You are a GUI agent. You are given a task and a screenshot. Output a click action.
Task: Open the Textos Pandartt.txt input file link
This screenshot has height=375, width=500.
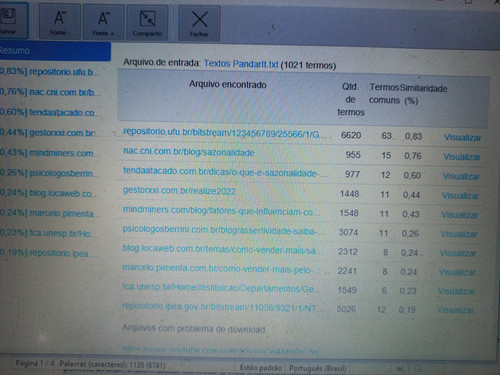(241, 64)
